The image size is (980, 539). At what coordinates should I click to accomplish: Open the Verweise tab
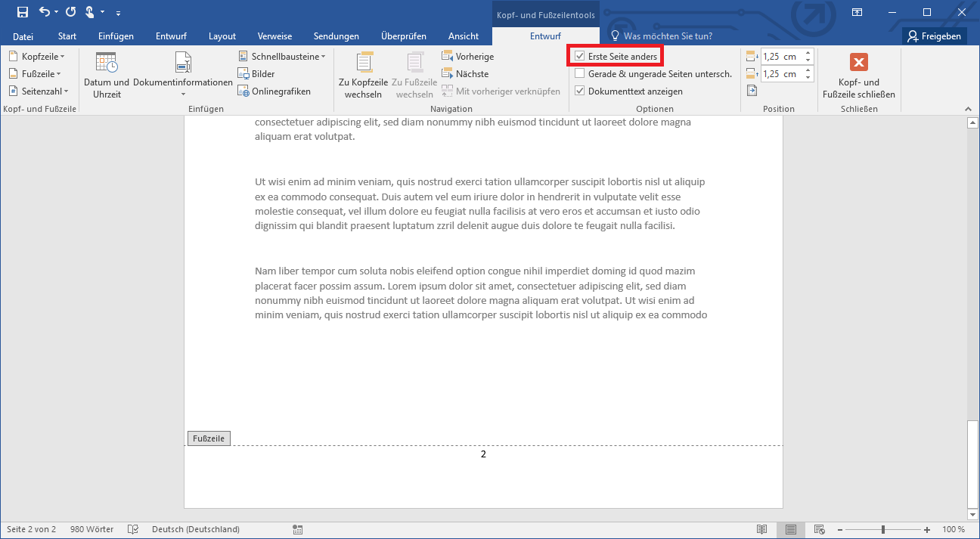coord(274,36)
